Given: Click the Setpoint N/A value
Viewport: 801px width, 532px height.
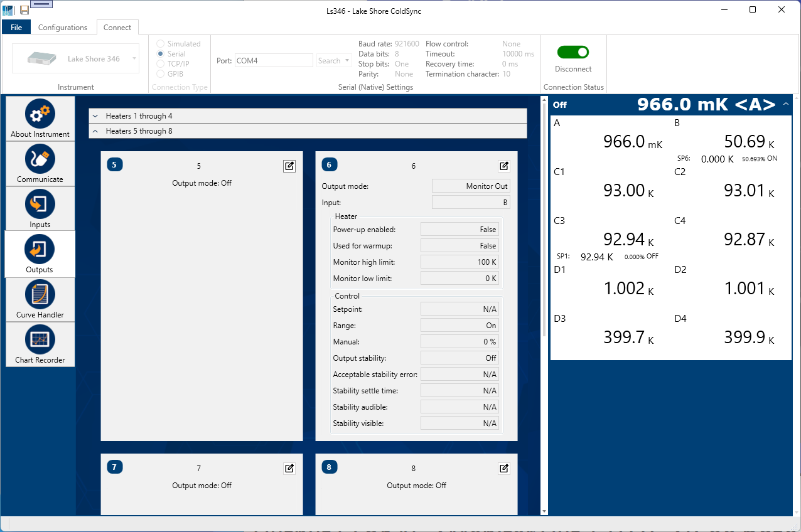Looking at the screenshot, I should click(460, 309).
